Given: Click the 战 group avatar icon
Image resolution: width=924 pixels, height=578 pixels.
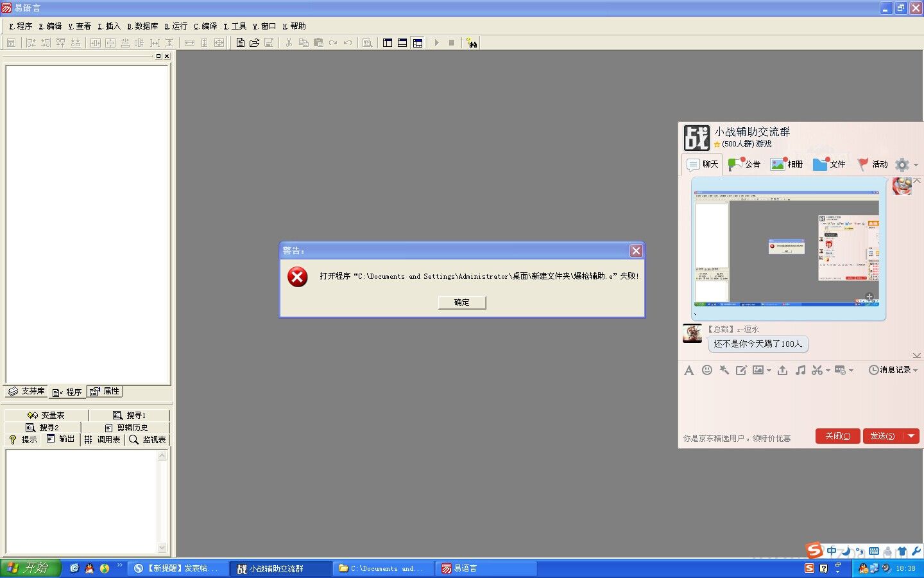Looking at the screenshot, I should 696,137.
